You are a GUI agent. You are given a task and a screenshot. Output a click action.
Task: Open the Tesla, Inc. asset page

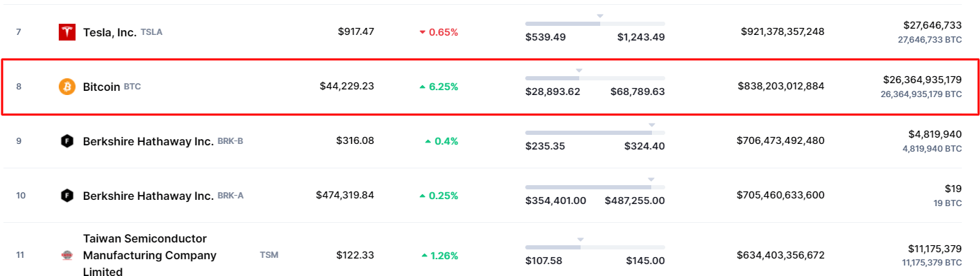[110, 32]
